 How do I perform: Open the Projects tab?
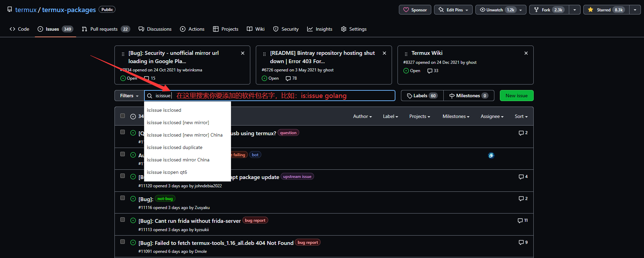226,29
